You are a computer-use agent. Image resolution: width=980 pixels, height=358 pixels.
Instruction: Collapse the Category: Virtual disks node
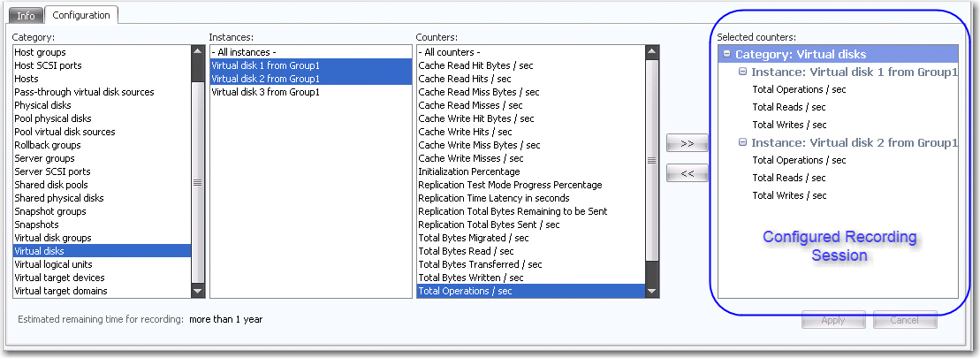[x=726, y=54]
